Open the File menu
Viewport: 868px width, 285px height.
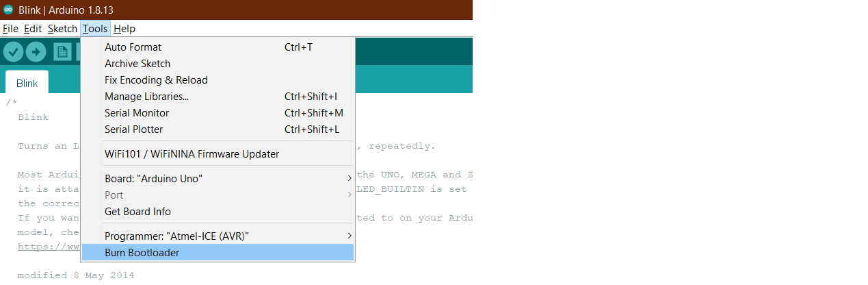[x=10, y=29]
